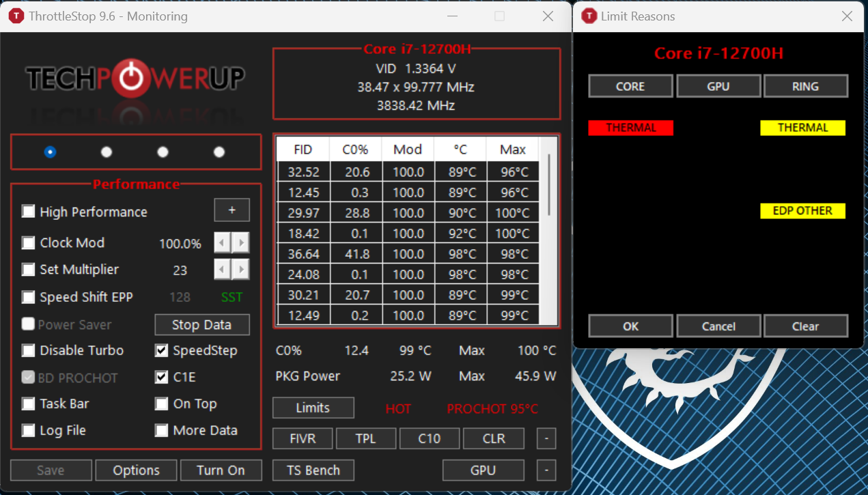Click the Mod column header
Viewport: 868px width, 495px height.
[x=408, y=150]
